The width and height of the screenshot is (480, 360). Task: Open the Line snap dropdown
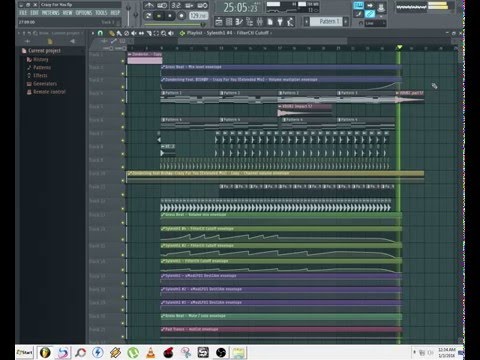pos(375,23)
